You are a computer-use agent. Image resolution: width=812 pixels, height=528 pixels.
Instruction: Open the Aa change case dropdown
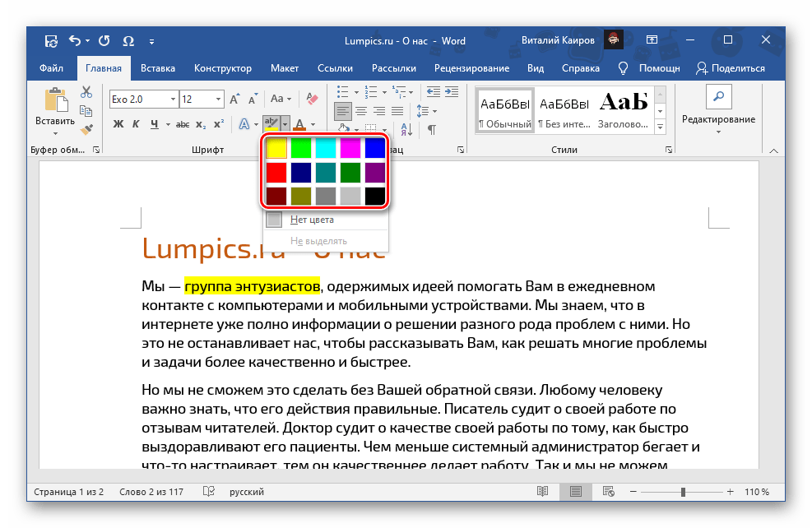[281, 99]
